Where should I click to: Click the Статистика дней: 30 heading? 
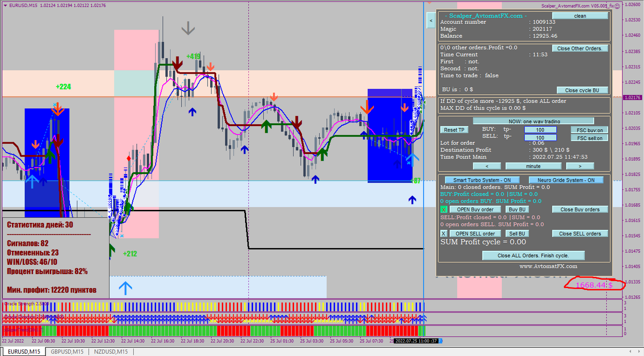(40, 224)
